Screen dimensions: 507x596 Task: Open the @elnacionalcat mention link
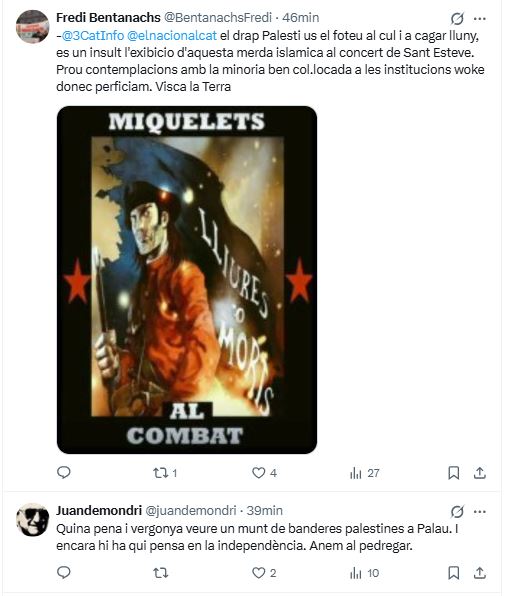[x=172, y=36]
